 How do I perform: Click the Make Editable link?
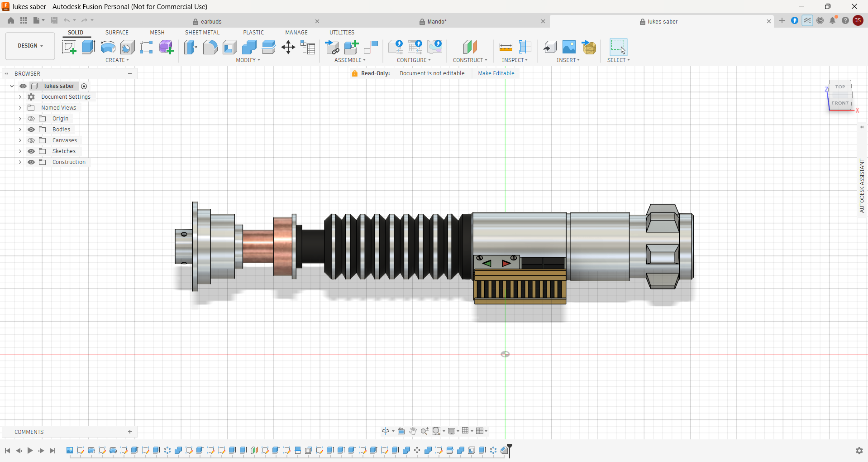click(x=496, y=73)
